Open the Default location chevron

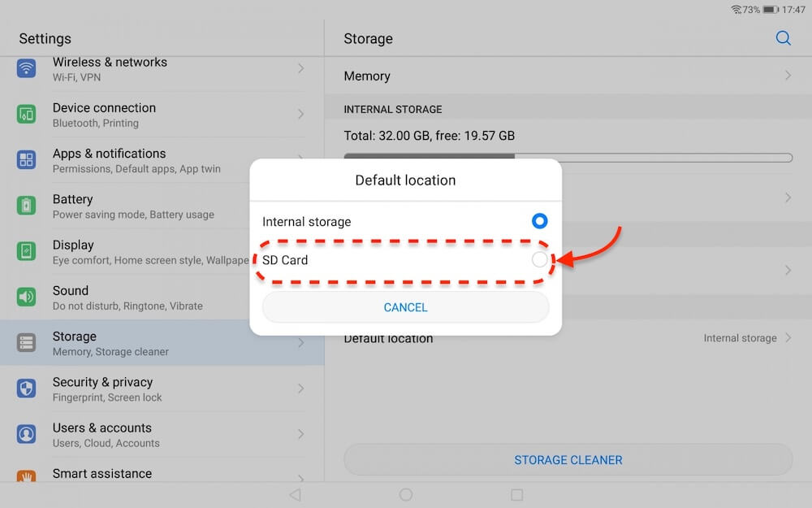coord(787,337)
